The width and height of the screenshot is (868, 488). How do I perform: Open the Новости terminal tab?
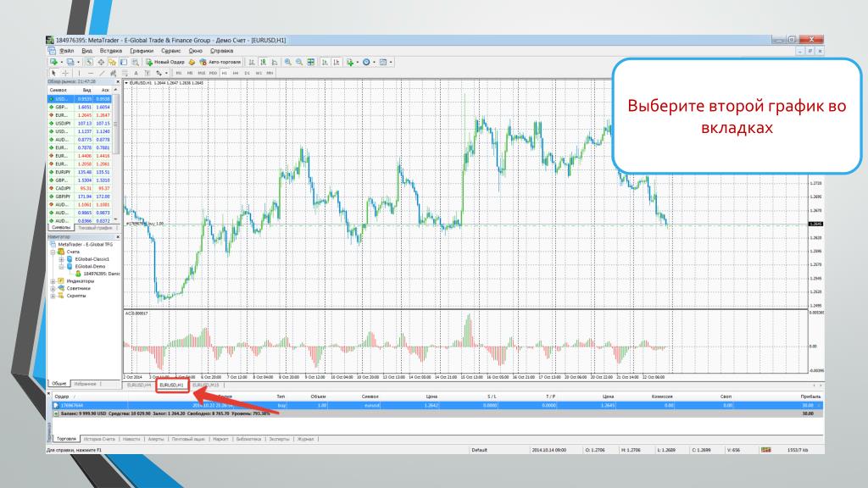coord(131,439)
